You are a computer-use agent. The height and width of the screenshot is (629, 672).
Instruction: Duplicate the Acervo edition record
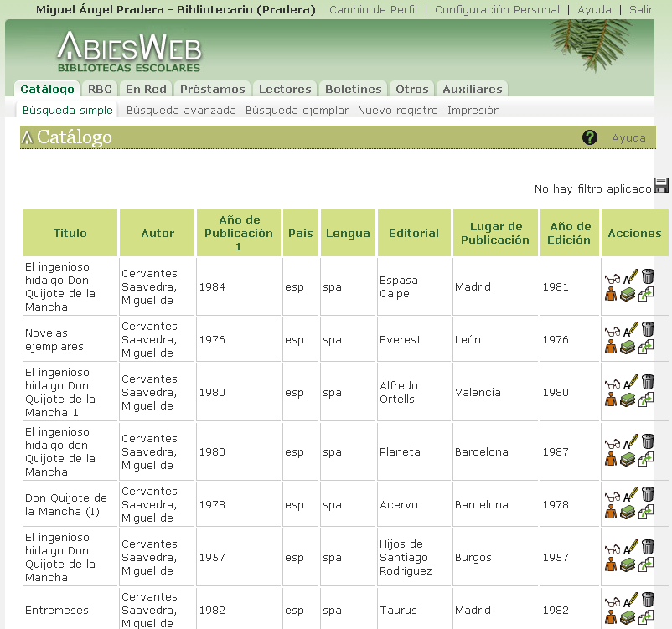point(646,512)
